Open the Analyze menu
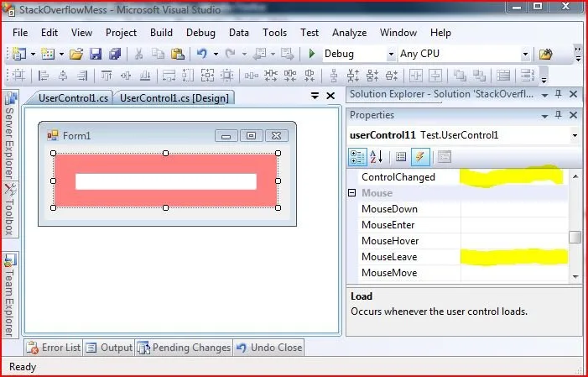 pos(349,33)
